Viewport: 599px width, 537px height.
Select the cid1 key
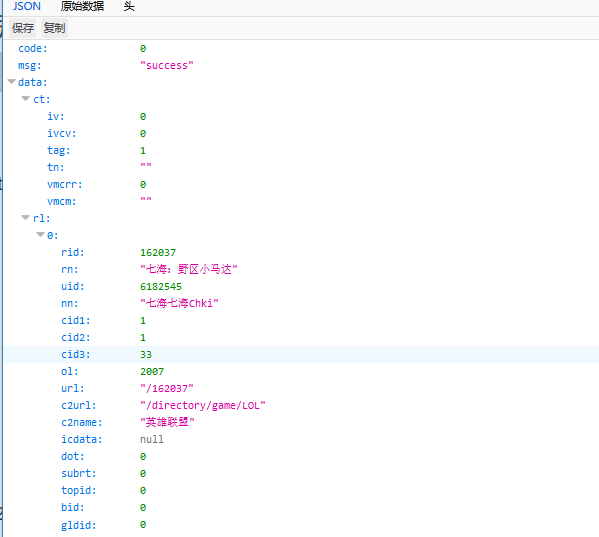pos(76,320)
